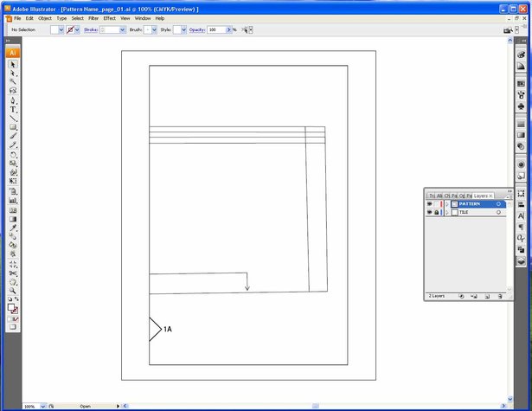
Task: Select the Pen tool
Action: (13, 100)
